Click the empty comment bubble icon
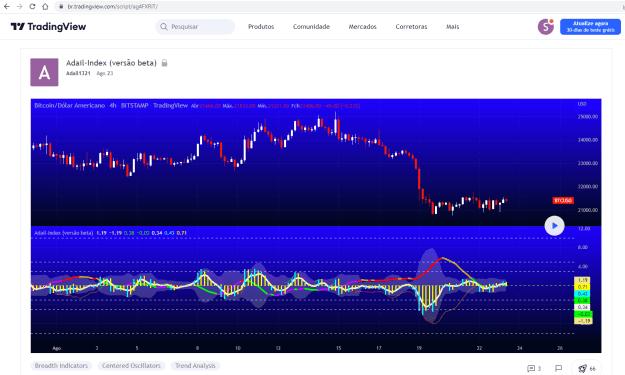Screen dimensions: 625x375 click(x=558, y=368)
